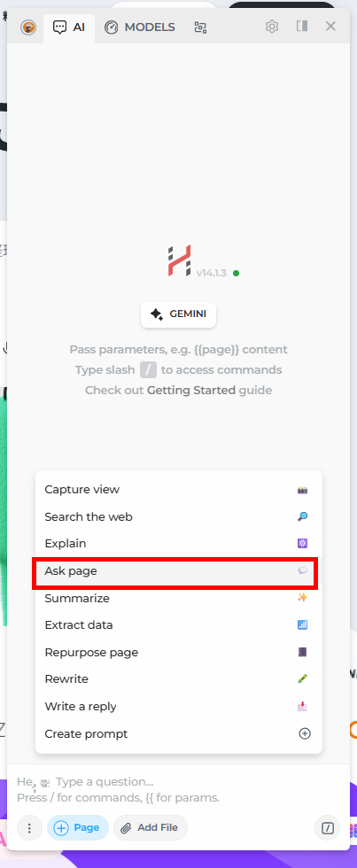Switch to the AI chat tab
Screen dimensions: 357x868
point(68,27)
